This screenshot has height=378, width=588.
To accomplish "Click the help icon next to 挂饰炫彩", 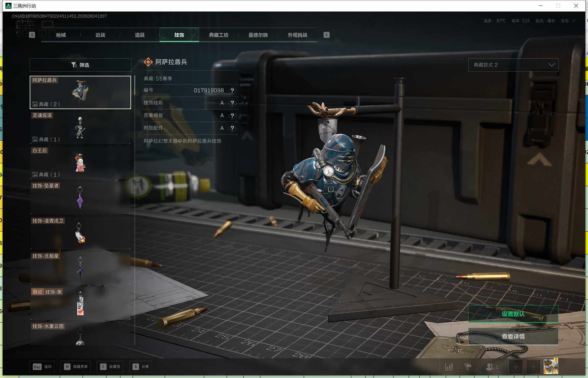I will (x=232, y=103).
